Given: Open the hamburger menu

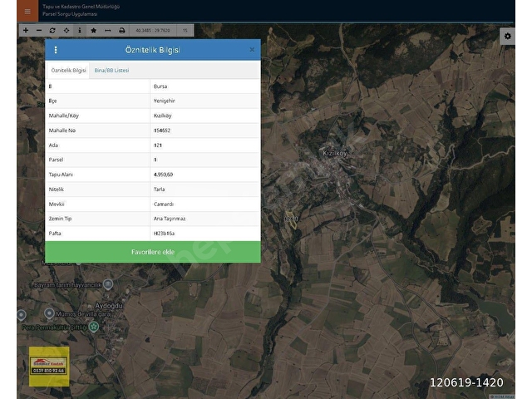Looking at the screenshot, I should [27, 11].
